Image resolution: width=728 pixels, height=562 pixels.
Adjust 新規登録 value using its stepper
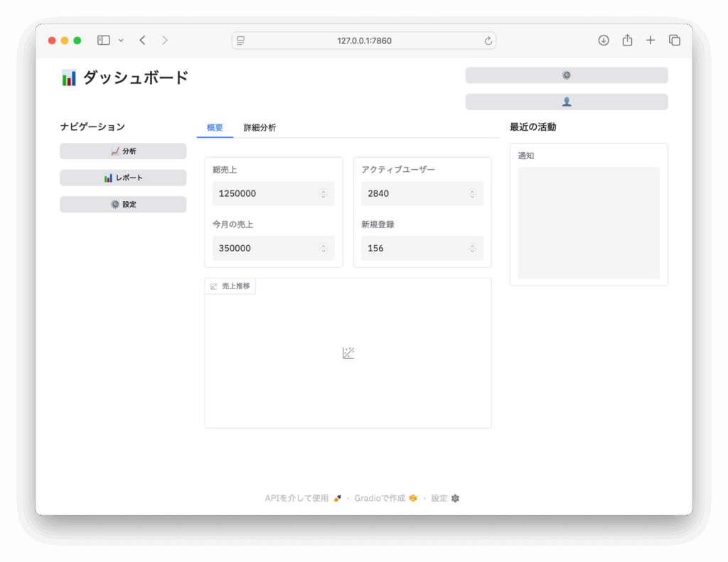click(x=472, y=249)
